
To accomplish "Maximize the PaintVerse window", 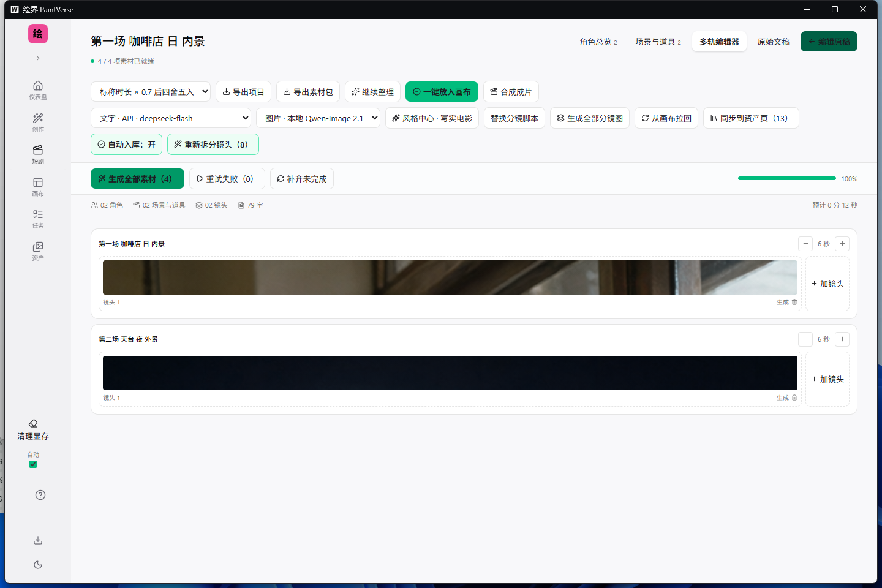I will coord(835,9).
